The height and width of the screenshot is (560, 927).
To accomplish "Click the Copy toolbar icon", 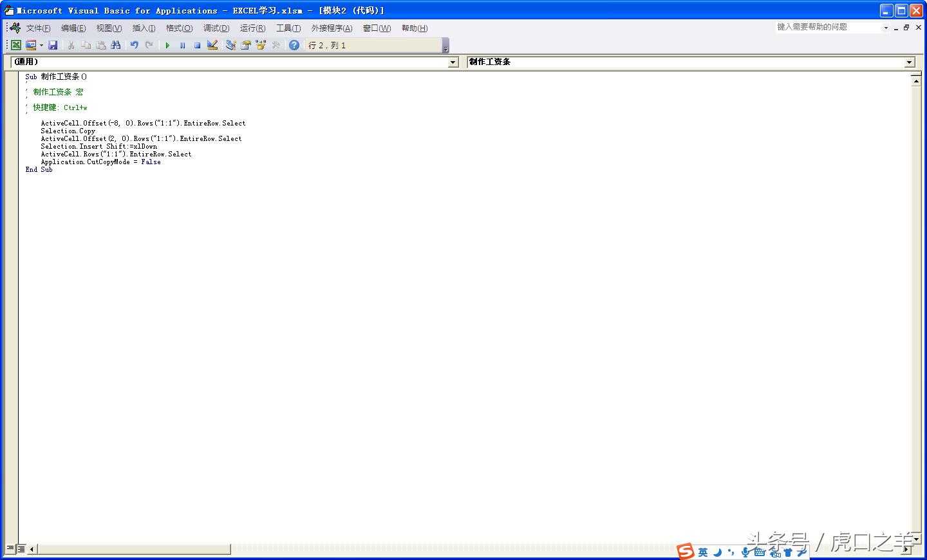I will point(86,45).
